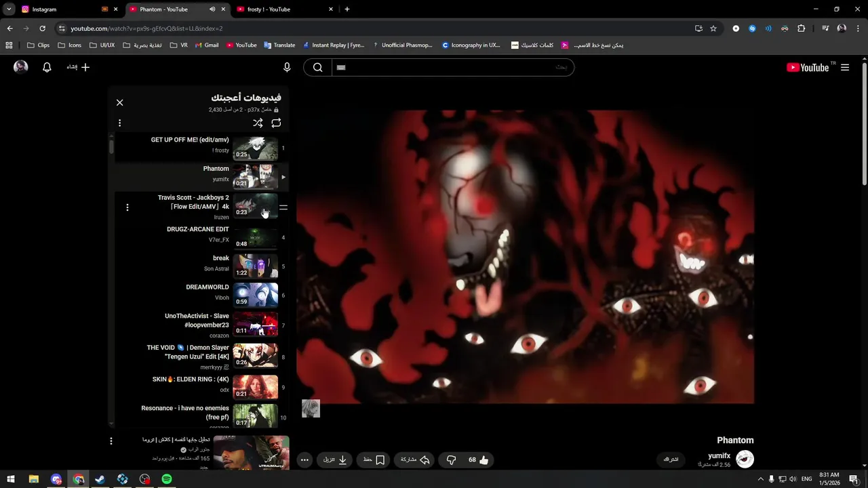This screenshot has width=868, height=488.
Task: Open the account avatar menu on YouTube
Action: point(21,66)
